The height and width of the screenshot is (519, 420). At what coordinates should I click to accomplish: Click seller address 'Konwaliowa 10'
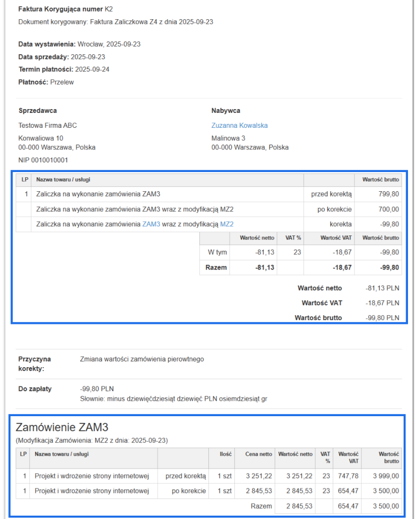41,138
